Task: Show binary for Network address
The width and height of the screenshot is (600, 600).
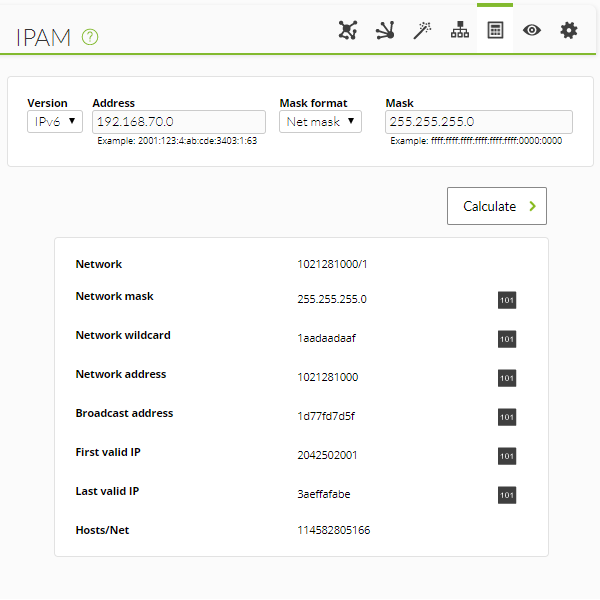Action: 507,378
